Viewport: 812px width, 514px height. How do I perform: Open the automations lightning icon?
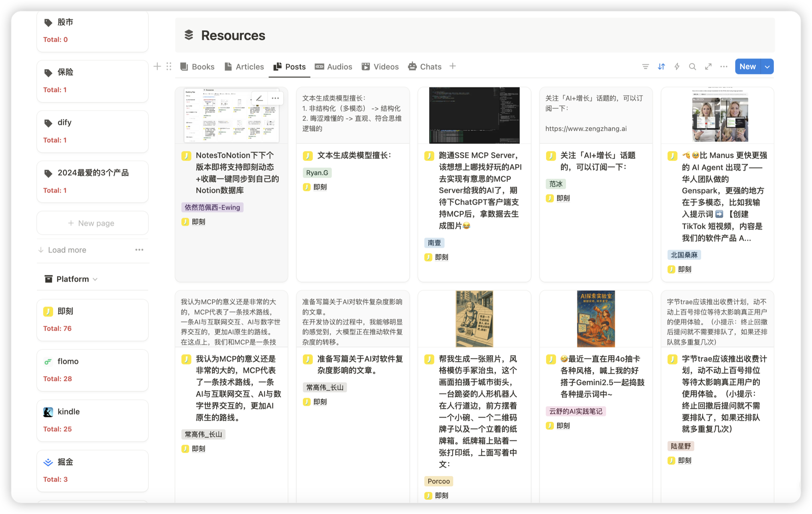coord(676,67)
